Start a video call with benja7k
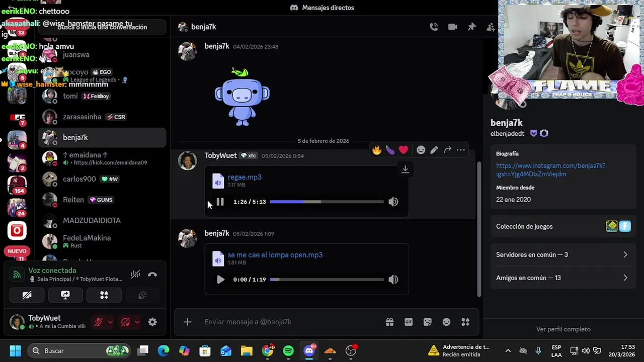Screen dimensions: 644x362 [x=453, y=27]
